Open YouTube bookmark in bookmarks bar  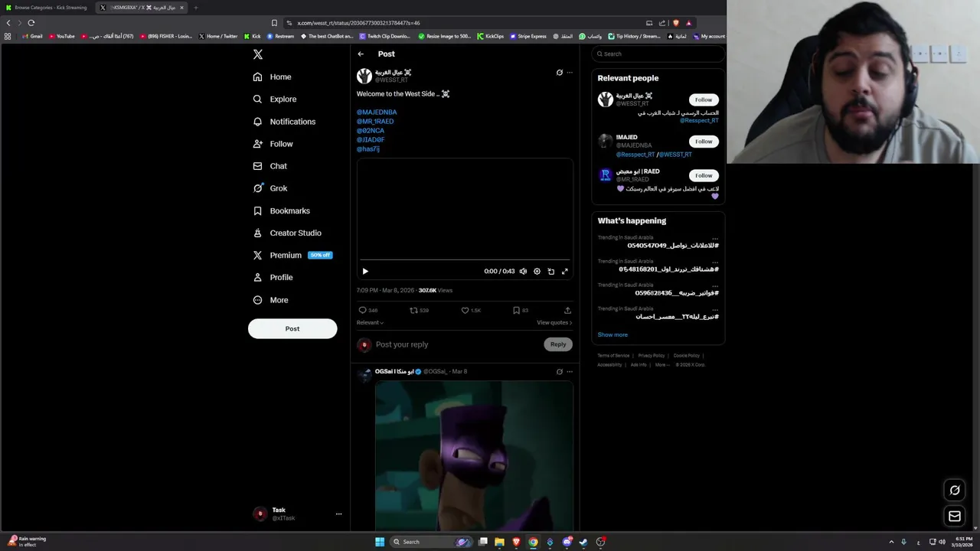point(61,36)
